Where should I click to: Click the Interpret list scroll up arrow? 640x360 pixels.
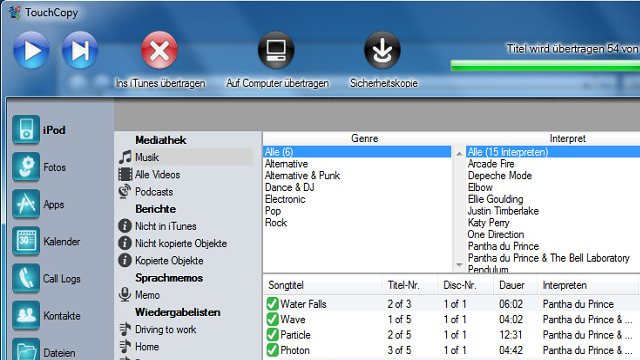click(x=459, y=154)
